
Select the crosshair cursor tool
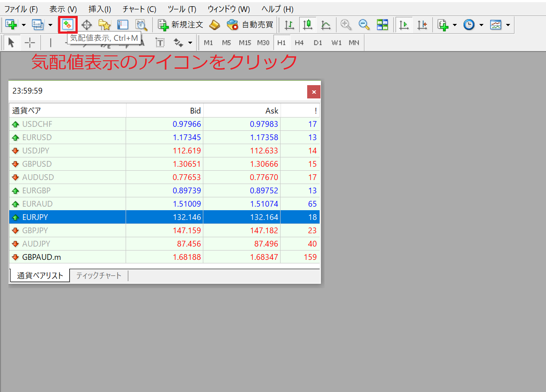(x=30, y=43)
